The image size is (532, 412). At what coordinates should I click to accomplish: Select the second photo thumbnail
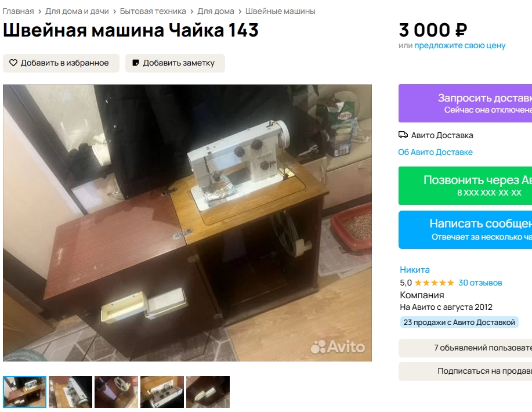[71, 392]
